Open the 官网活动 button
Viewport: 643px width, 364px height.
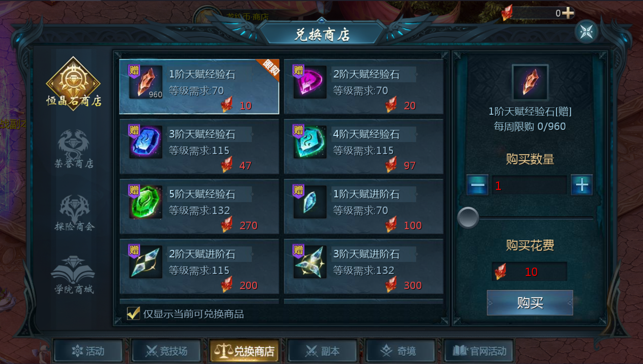pos(479,351)
